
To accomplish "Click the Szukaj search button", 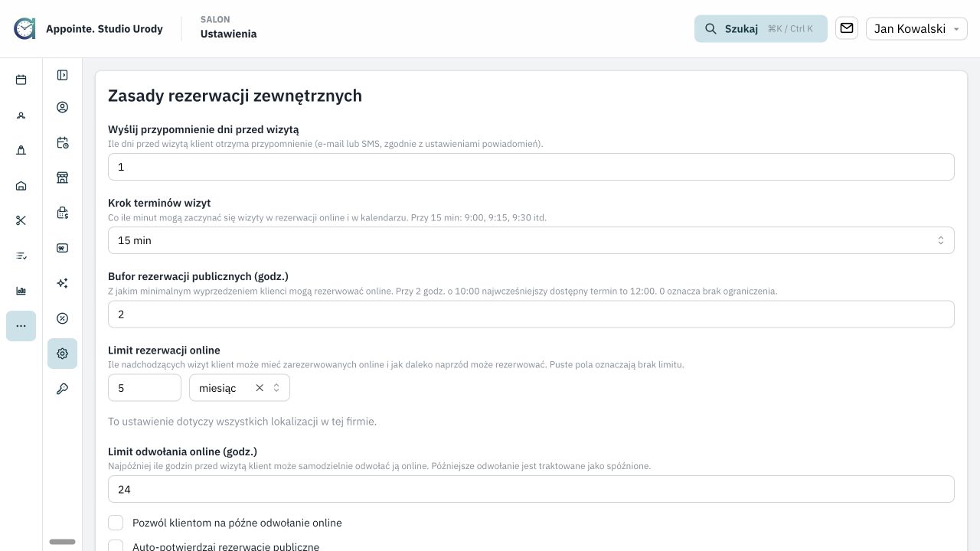I will tap(760, 28).
